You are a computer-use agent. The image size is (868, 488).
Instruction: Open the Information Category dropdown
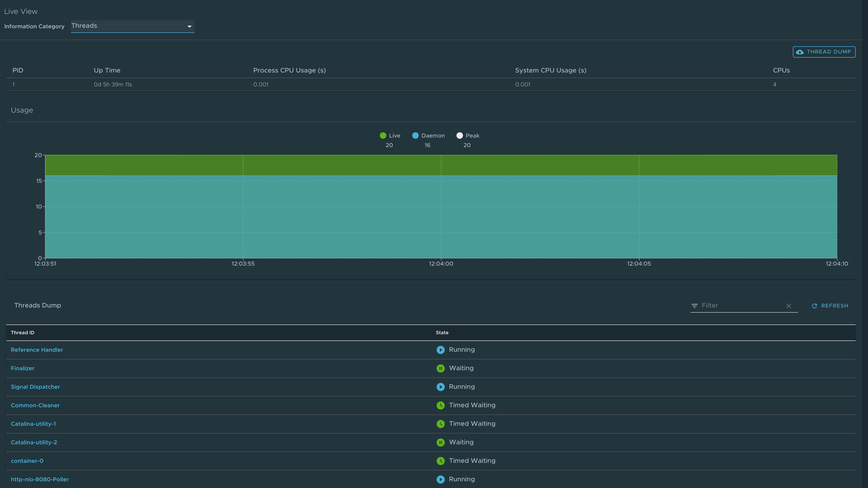click(132, 26)
